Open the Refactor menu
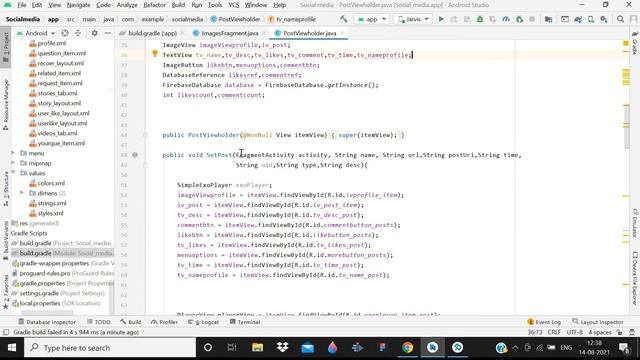 pos(154,5)
